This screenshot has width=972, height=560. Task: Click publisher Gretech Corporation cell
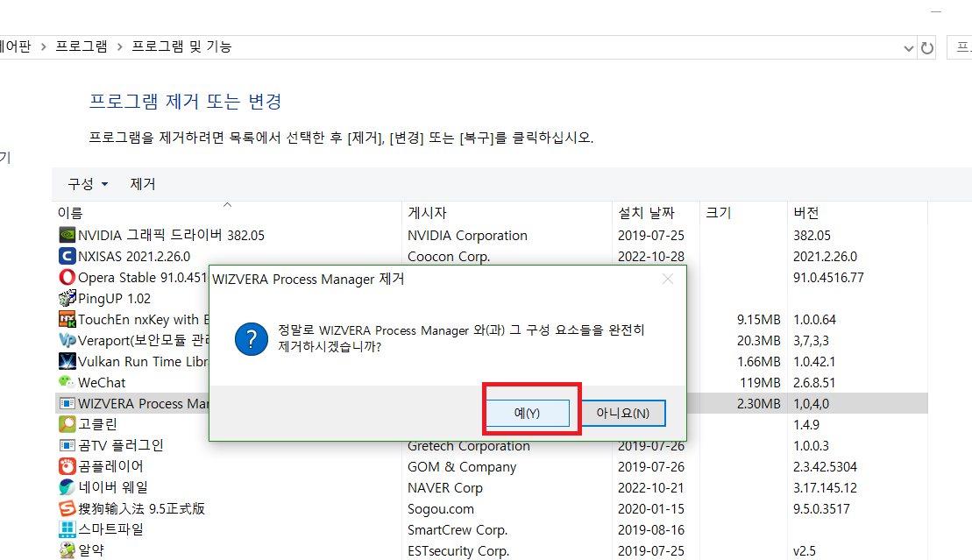click(469, 446)
